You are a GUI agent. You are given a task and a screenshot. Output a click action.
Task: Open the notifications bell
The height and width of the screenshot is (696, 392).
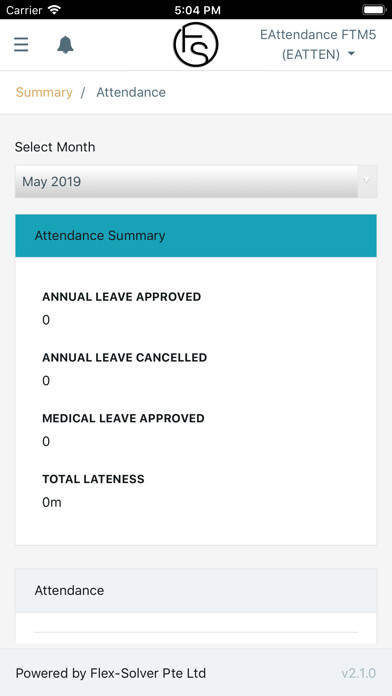point(65,45)
